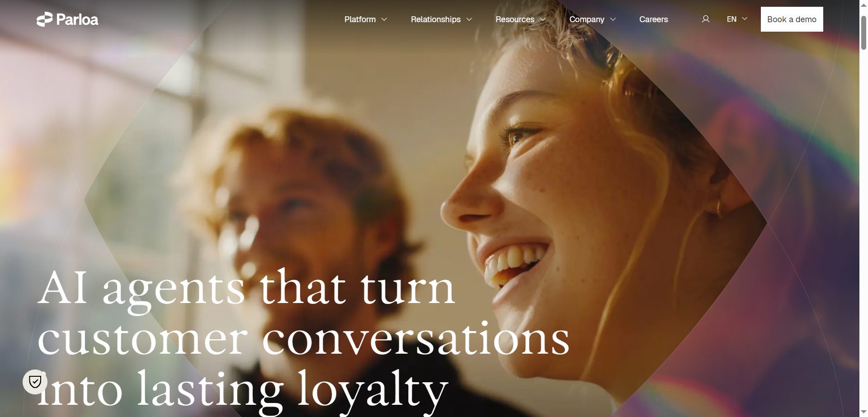Go to the Careers page

[653, 19]
